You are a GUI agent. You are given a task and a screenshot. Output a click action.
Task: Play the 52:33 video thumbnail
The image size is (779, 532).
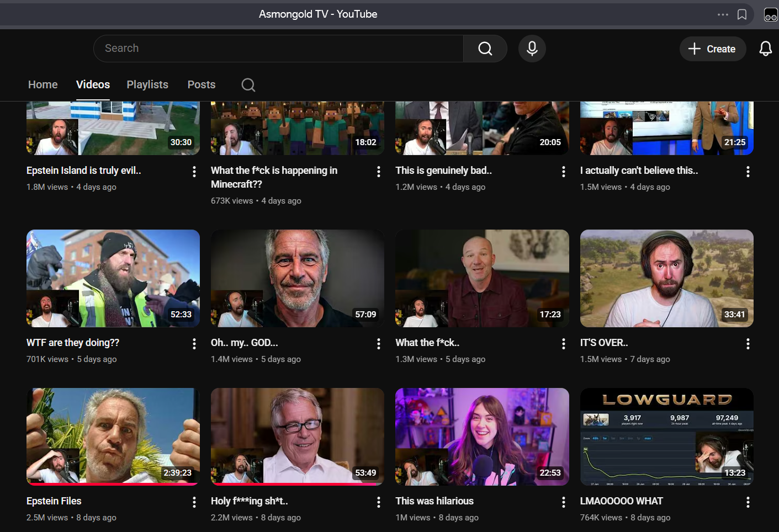coord(113,278)
